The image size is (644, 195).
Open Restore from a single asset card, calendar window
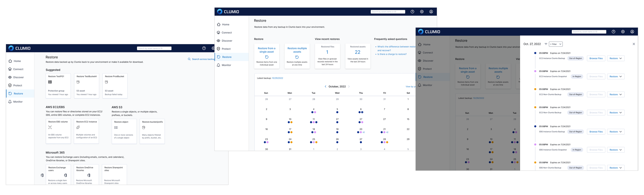[267, 56]
